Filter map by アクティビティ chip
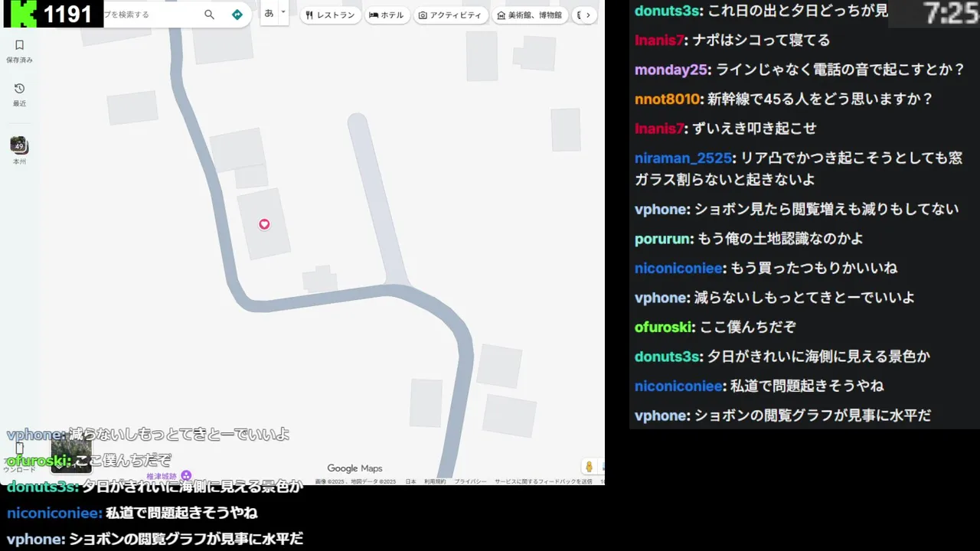980x551 pixels. (451, 15)
